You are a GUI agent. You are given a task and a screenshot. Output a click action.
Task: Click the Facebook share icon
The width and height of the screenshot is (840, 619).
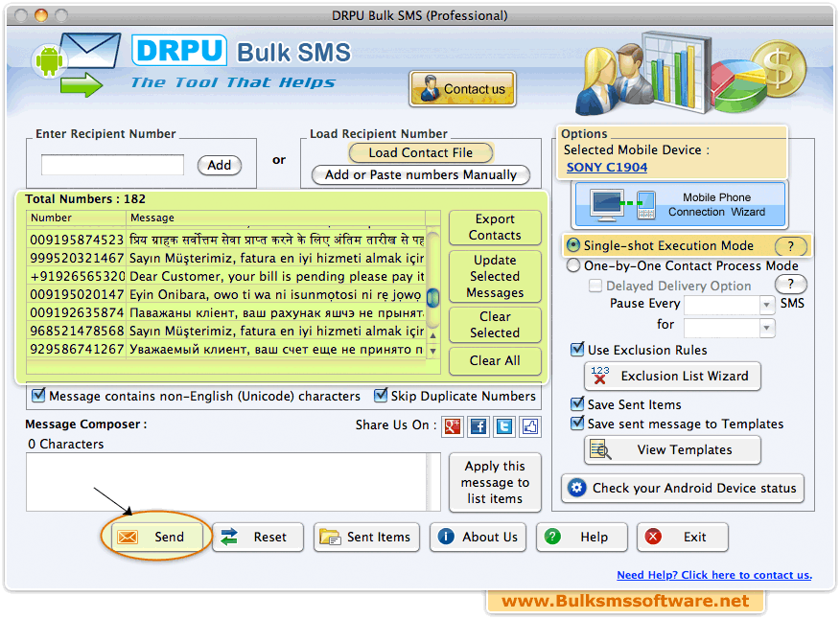click(478, 427)
